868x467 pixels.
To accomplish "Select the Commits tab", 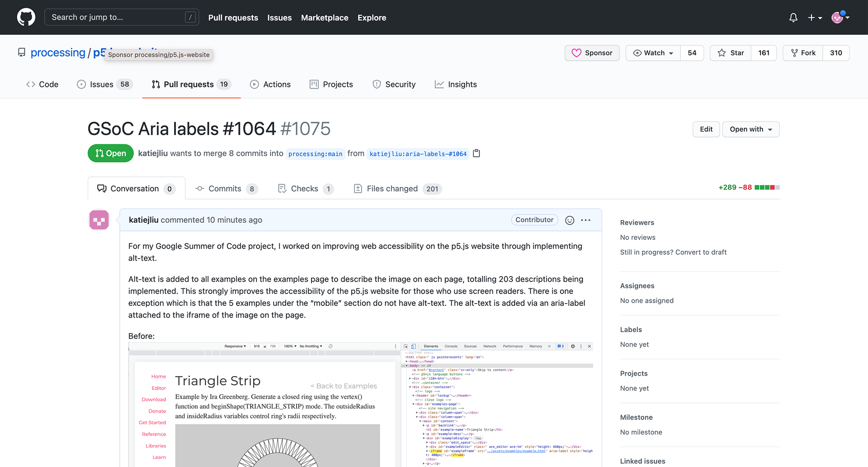I will pos(226,189).
